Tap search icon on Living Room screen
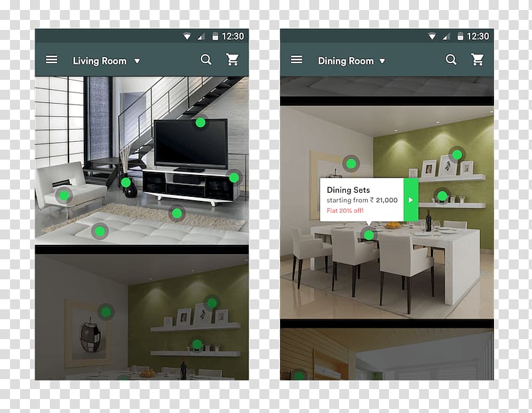Screen dimensions: 532x413 coord(206,60)
